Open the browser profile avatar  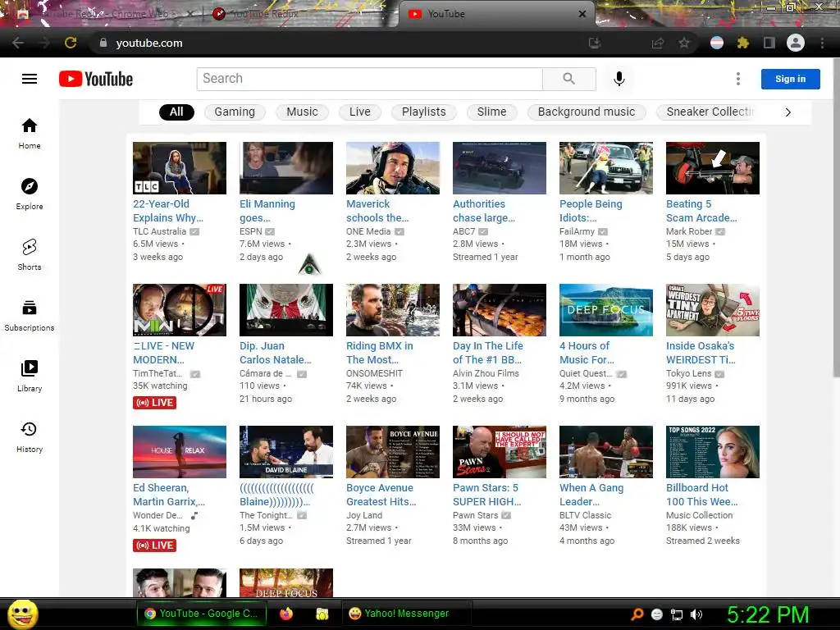pos(796,43)
